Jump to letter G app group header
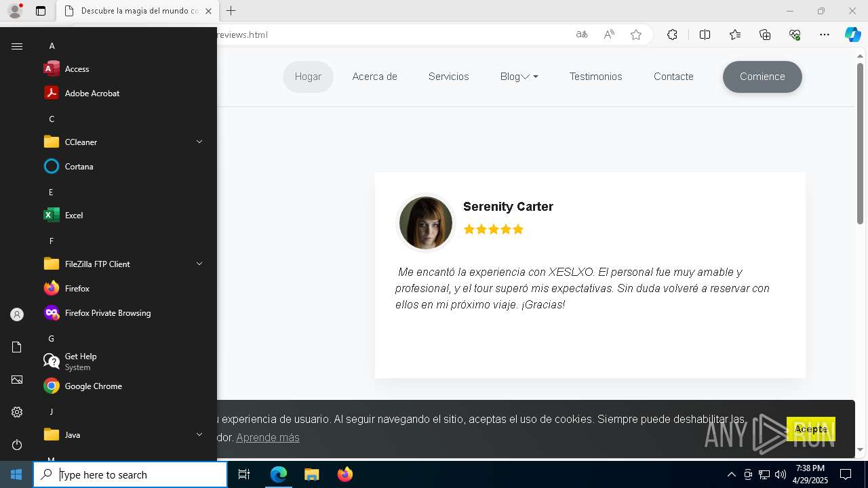868x488 pixels. tap(52, 339)
